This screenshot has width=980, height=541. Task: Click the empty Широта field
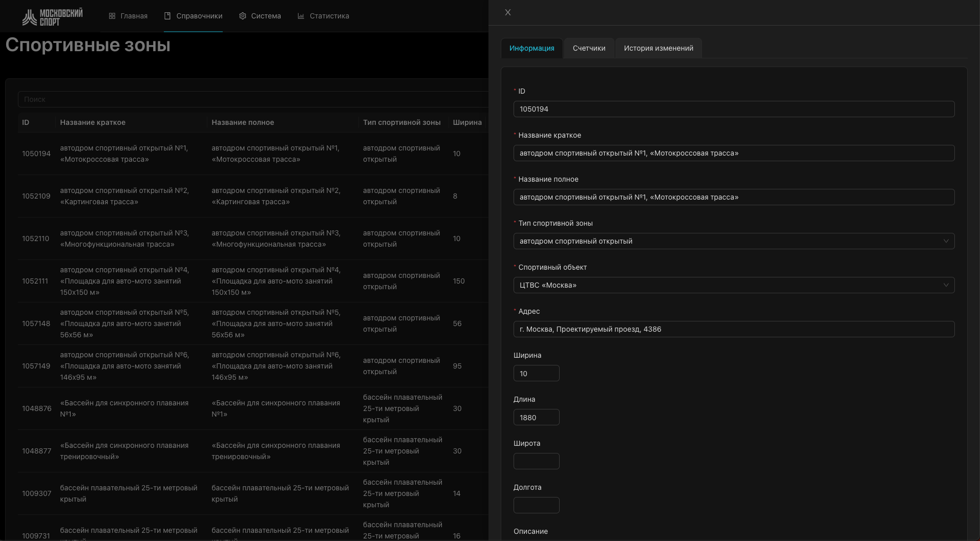pos(536,462)
